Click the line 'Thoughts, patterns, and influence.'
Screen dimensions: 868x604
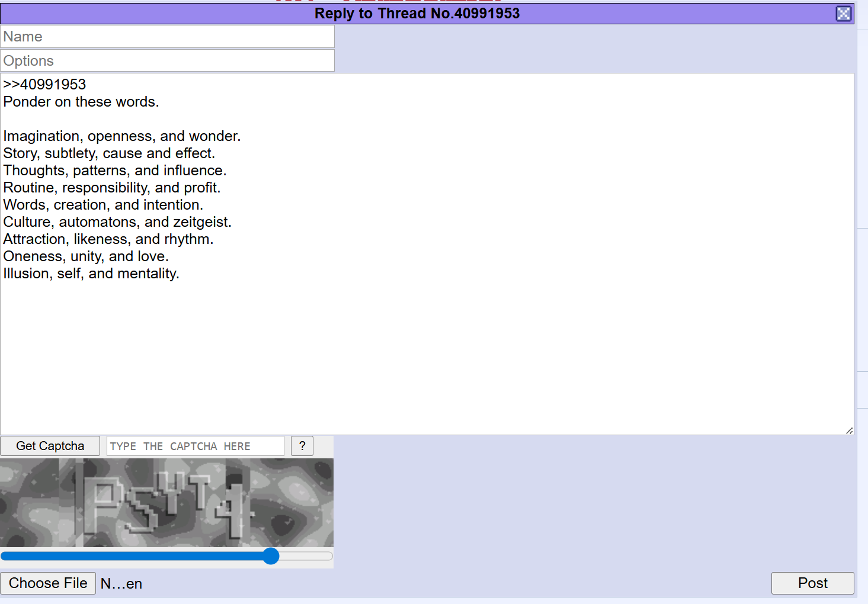point(115,171)
